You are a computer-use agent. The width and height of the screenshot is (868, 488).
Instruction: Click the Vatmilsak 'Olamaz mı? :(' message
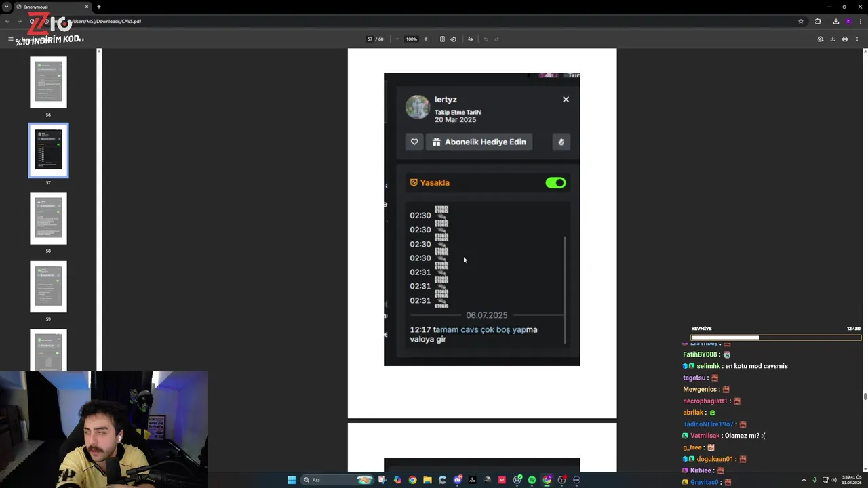745,436
